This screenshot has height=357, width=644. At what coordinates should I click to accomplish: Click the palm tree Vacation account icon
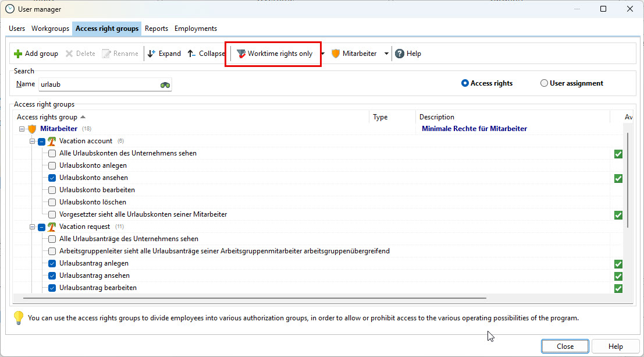(51, 141)
